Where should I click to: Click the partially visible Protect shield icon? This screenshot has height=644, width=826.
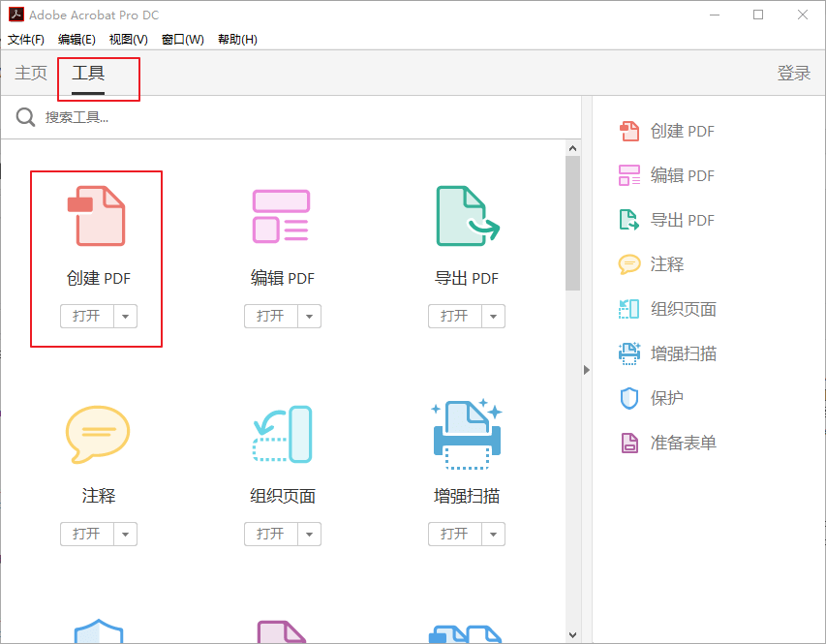[99, 630]
